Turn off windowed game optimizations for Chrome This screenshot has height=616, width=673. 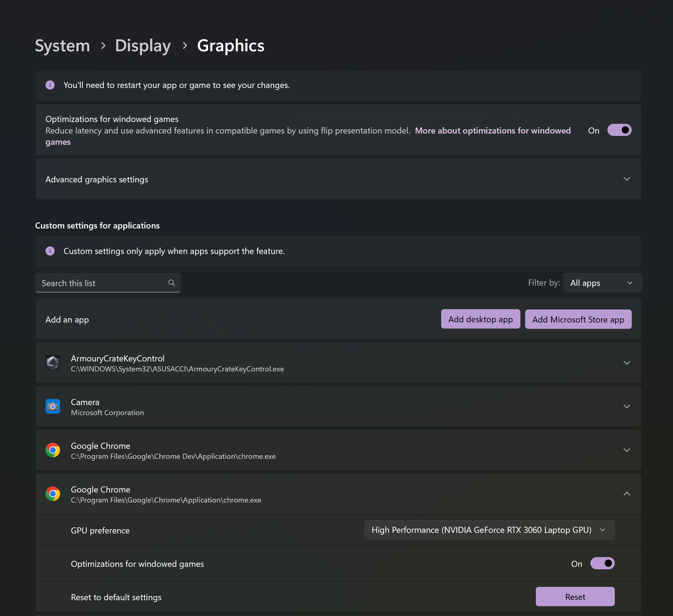click(602, 564)
